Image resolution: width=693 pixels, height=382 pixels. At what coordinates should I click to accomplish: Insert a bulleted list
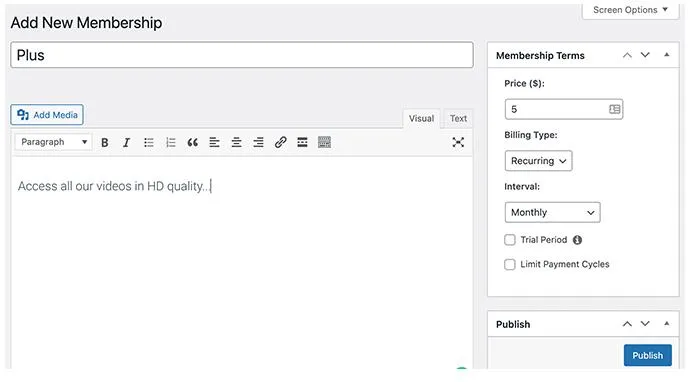point(148,142)
